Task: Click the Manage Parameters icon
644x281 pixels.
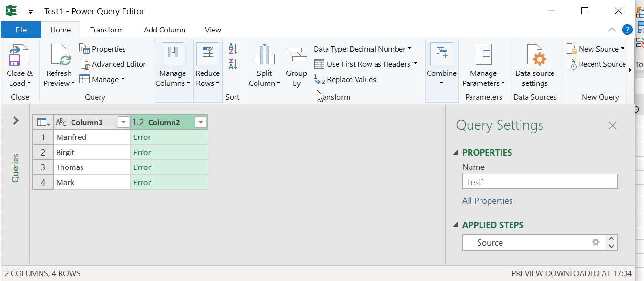Action: [483, 55]
